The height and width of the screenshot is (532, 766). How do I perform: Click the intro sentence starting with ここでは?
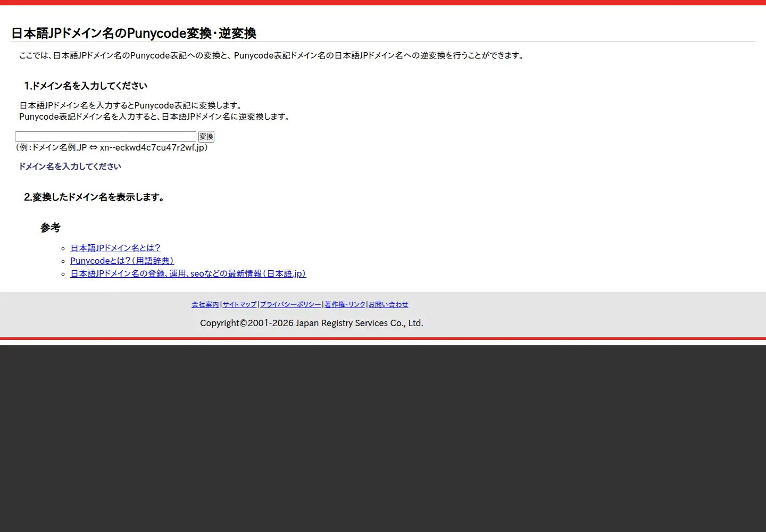(x=272, y=55)
